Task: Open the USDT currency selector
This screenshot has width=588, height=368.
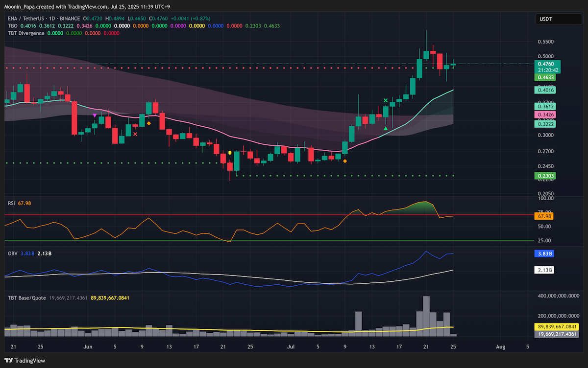Action: coord(552,20)
